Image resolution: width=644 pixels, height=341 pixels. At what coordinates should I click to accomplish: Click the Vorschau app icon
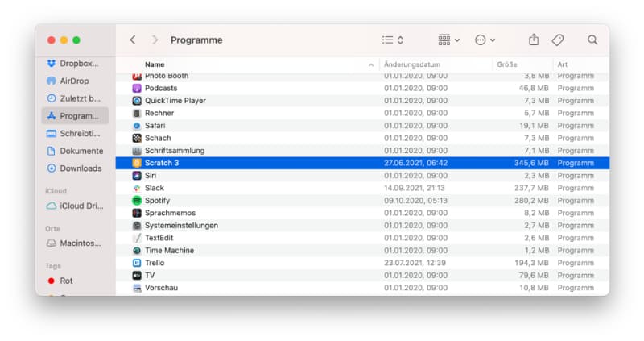coord(137,288)
